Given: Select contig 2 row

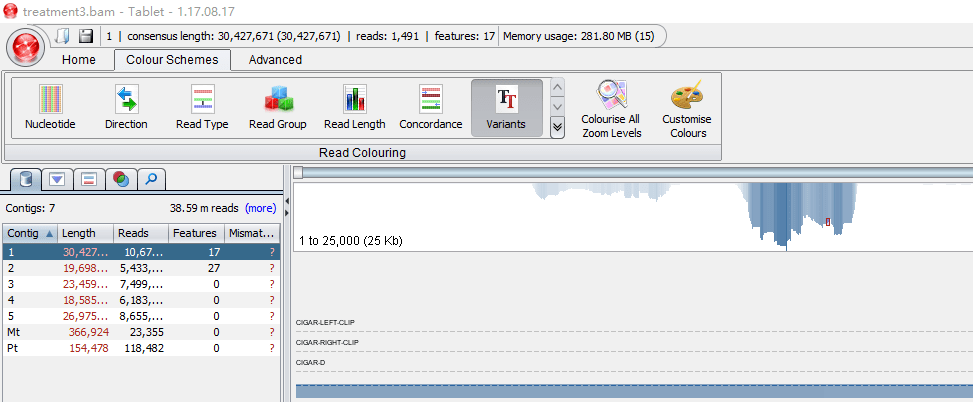Looking at the screenshot, I should tap(141, 268).
